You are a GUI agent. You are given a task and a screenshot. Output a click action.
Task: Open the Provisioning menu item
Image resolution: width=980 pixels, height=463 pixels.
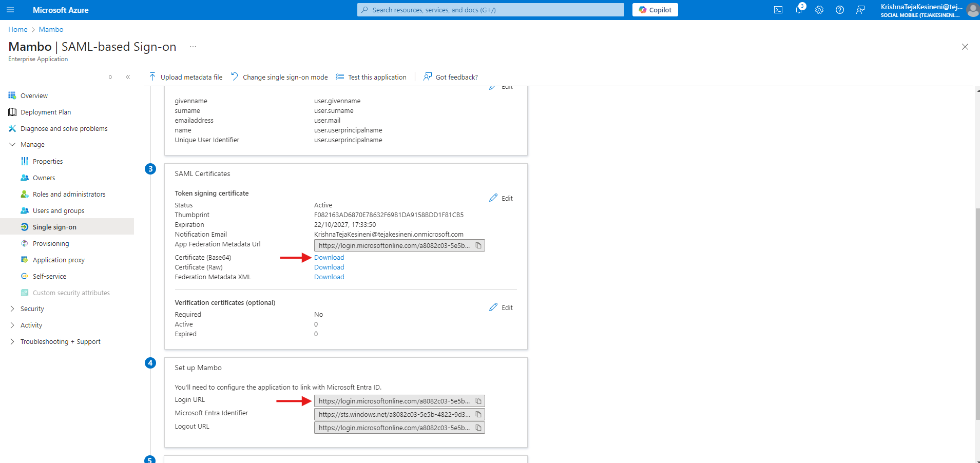pyautogui.click(x=51, y=244)
